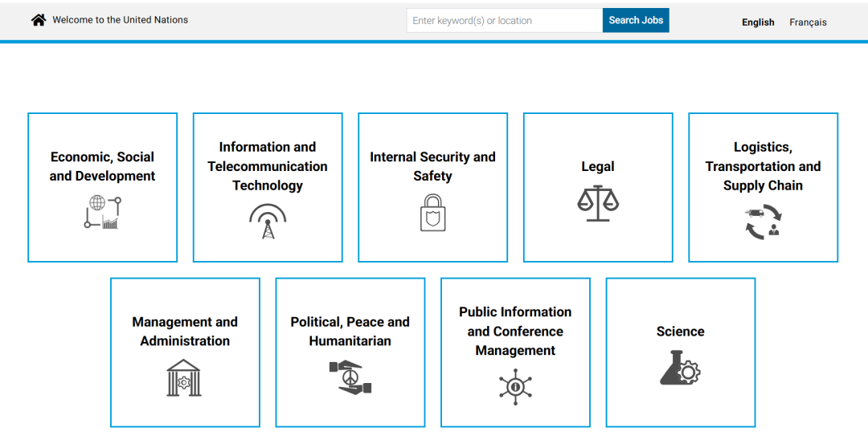The width and height of the screenshot is (868, 444).
Task: Click the telecommunication antenna tower icon
Action: click(x=268, y=221)
